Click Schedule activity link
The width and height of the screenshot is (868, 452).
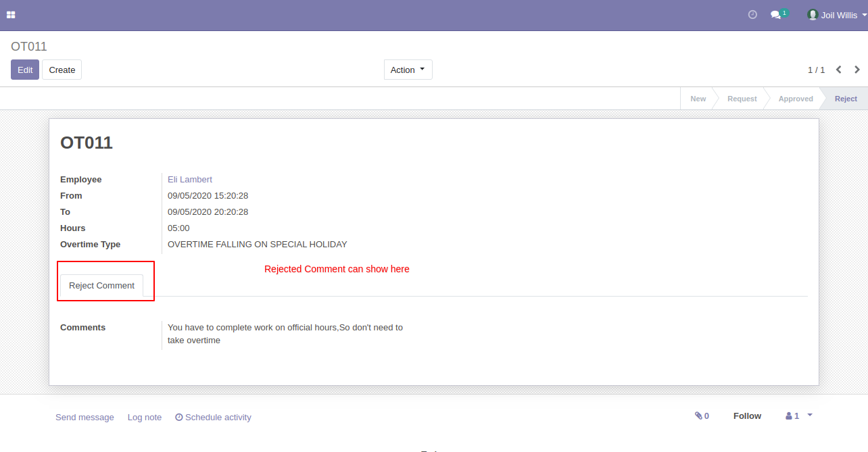click(x=213, y=418)
